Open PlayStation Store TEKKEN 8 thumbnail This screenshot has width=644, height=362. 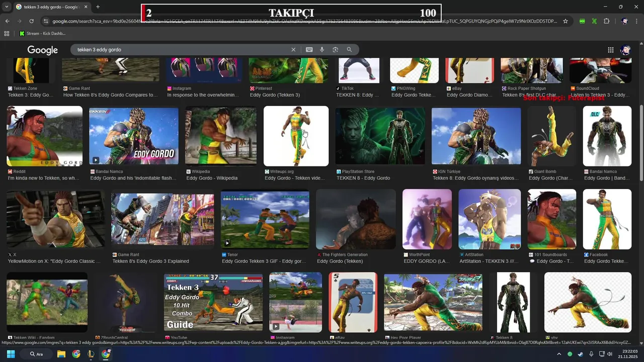(380, 136)
